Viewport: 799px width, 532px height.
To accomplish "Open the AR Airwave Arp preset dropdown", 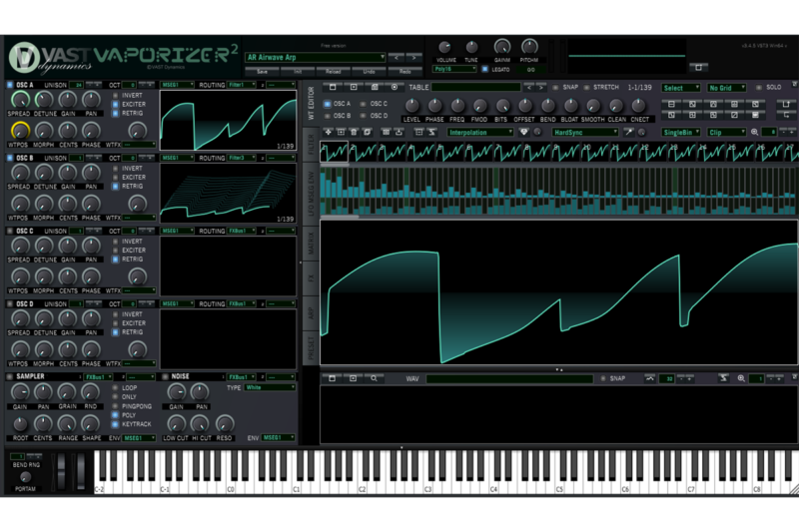I will 316,58.
